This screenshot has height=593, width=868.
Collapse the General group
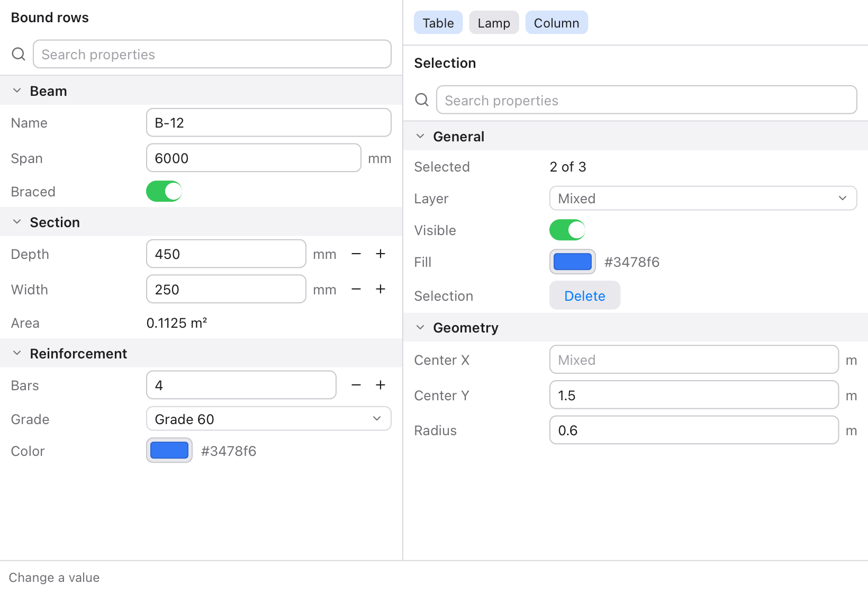(420, 136)
